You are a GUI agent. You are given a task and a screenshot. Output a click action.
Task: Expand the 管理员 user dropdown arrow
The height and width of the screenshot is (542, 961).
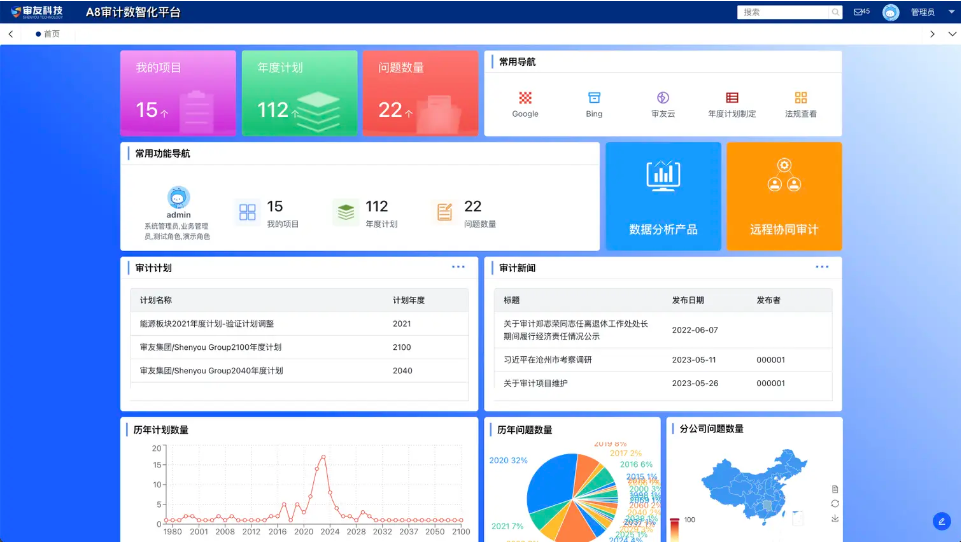click(x=951, y=12)
